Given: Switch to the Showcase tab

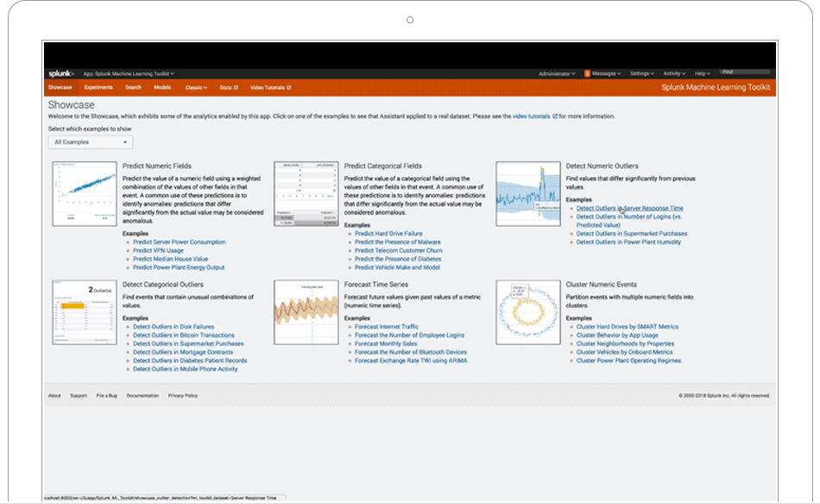Looking at the screenshot, I should [x=60, y=87].
